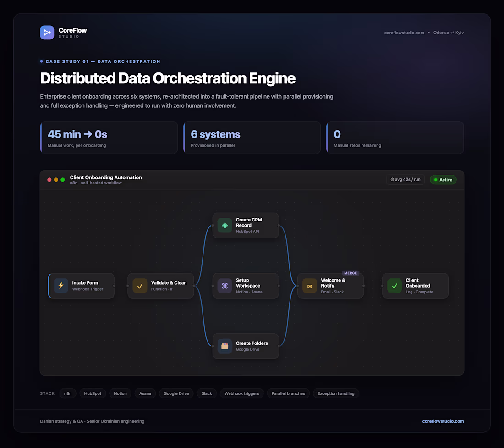This screenshot has height=448, width=504.
Task: Click the Exception handling tag
Action: tap(336, 393)
